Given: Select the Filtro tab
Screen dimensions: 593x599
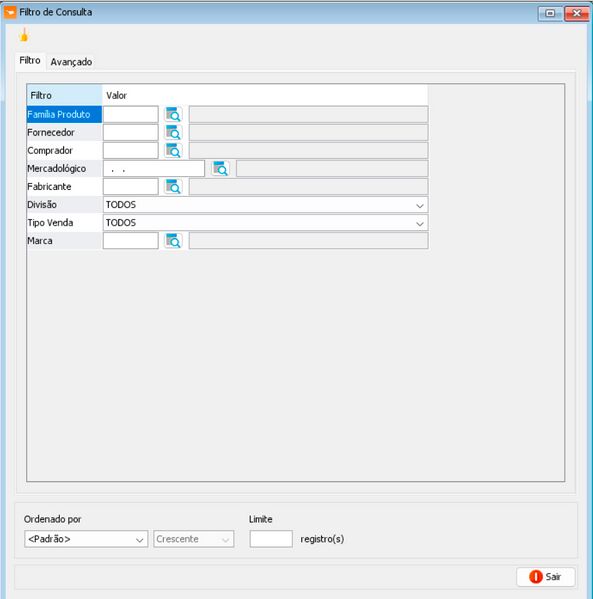Looking at the screenshot, I should (x=30, y=60).
